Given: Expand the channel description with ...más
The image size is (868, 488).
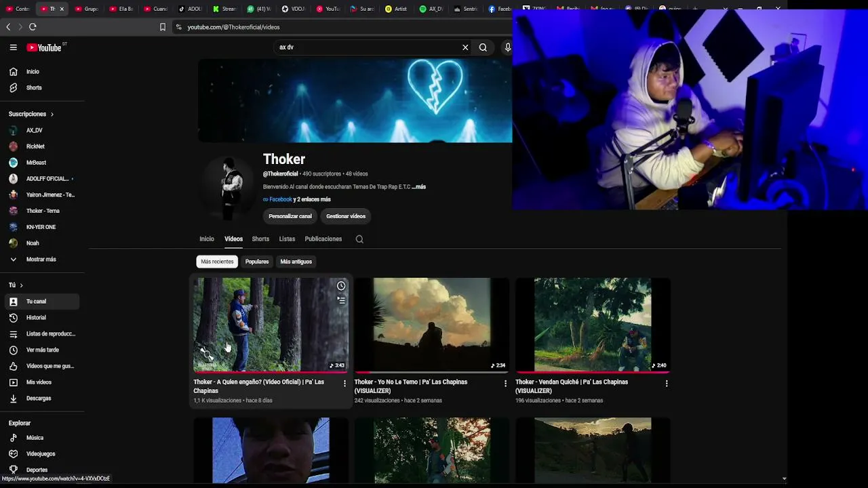Looking at the screenshot, I should point(418,187).
